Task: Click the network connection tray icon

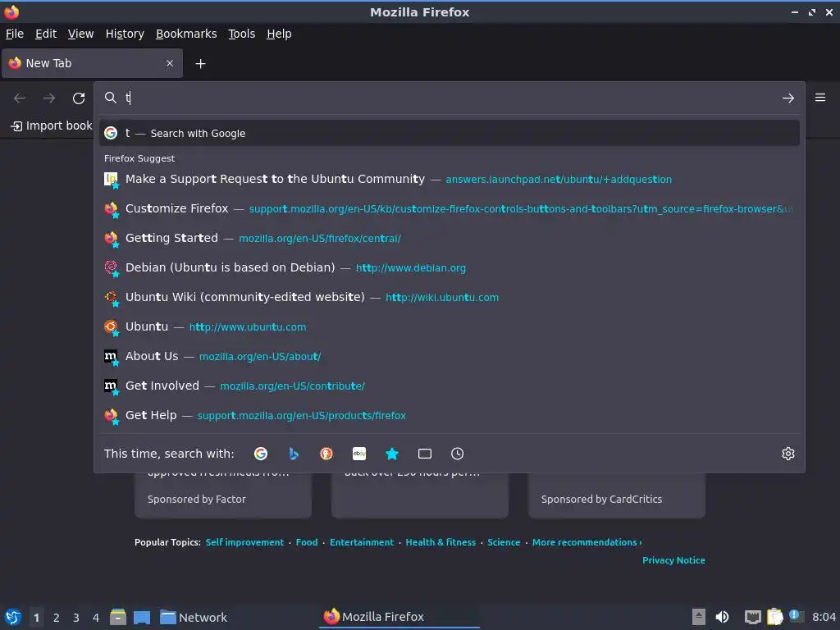Action: pos(753,617)
